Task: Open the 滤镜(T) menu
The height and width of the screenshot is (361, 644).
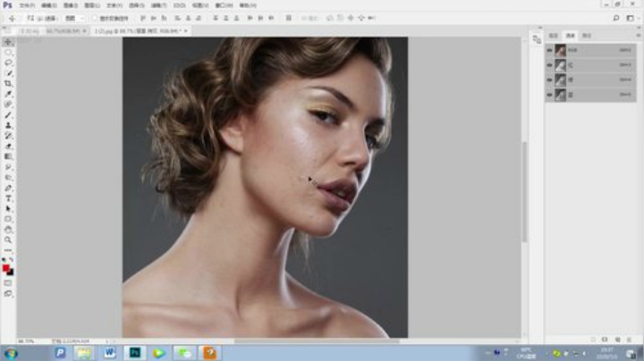Action: (158, 5)
